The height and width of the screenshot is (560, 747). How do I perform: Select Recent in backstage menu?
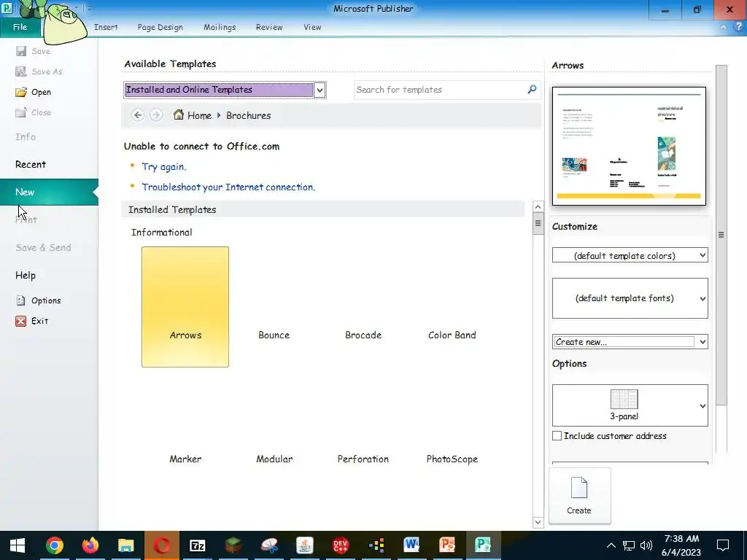[x=31, y=164]
